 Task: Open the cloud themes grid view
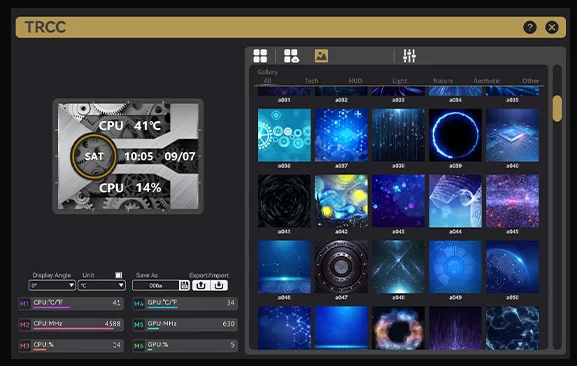coord(291,56)
